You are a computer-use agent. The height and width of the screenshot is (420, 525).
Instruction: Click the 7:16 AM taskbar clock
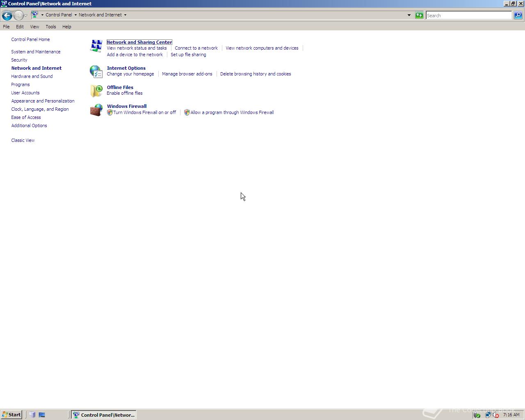pos(511,415)
